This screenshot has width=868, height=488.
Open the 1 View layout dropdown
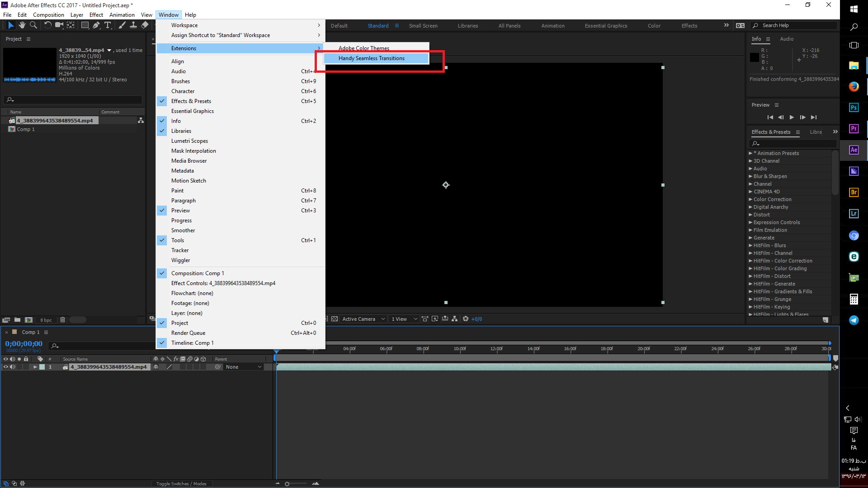click(404, 319)
